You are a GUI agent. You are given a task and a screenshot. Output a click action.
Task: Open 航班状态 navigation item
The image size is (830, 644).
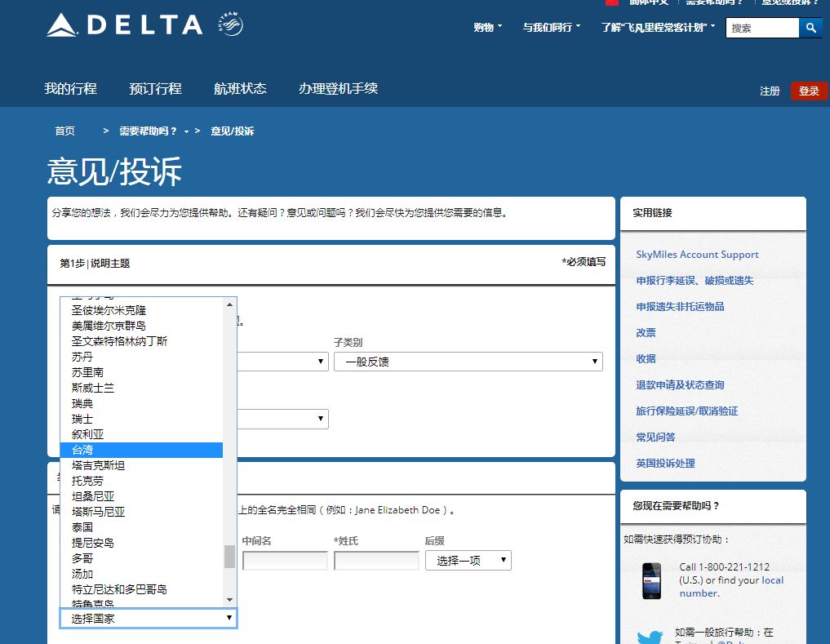click(x=240, y=88)
